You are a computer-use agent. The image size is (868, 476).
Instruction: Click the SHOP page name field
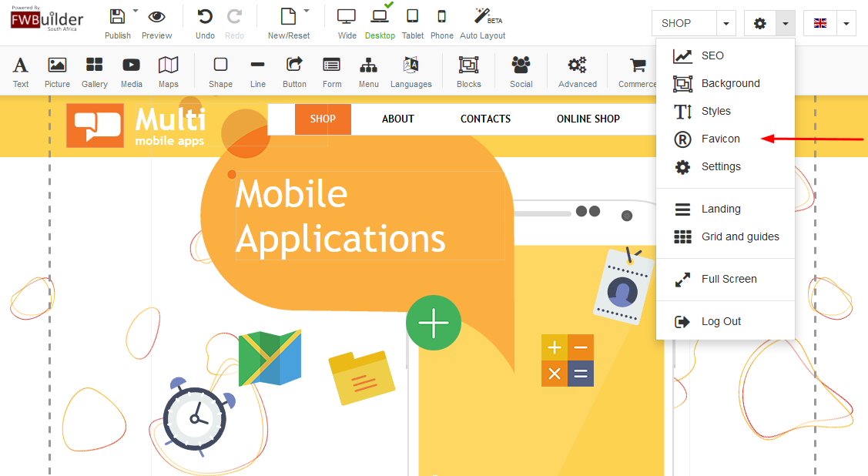click(684, 23)
